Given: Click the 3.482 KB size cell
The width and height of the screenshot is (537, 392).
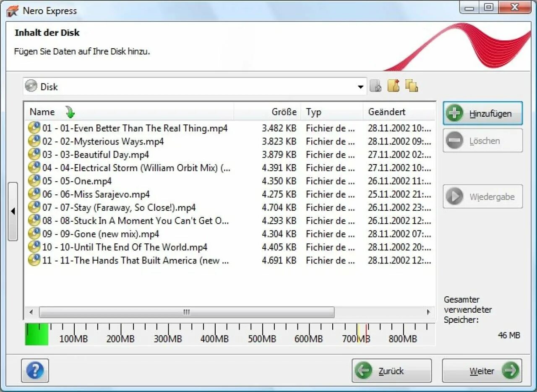Looking at the screenshot, I should pyautogui.click(x=279, y=128).
